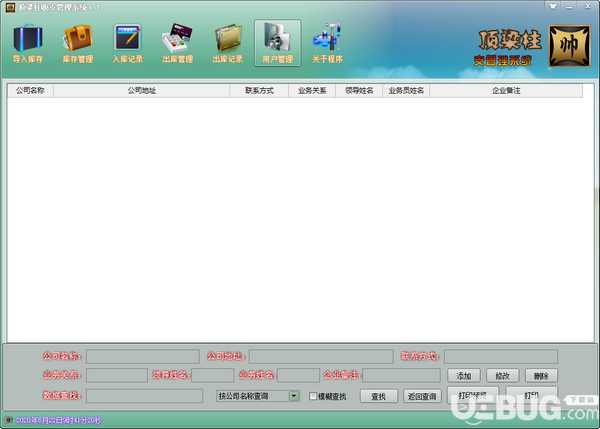Focus the 联系方式 input field
The height and width of the screenshot is (429, 600).
(501, 356)
